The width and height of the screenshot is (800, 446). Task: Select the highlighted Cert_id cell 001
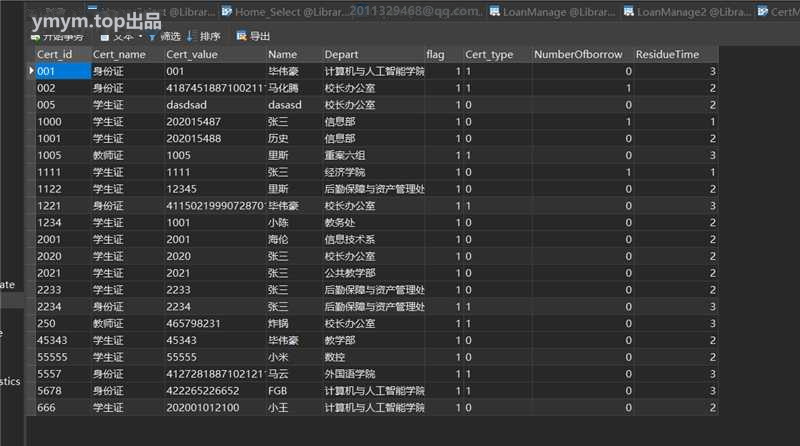pos(63,71)
